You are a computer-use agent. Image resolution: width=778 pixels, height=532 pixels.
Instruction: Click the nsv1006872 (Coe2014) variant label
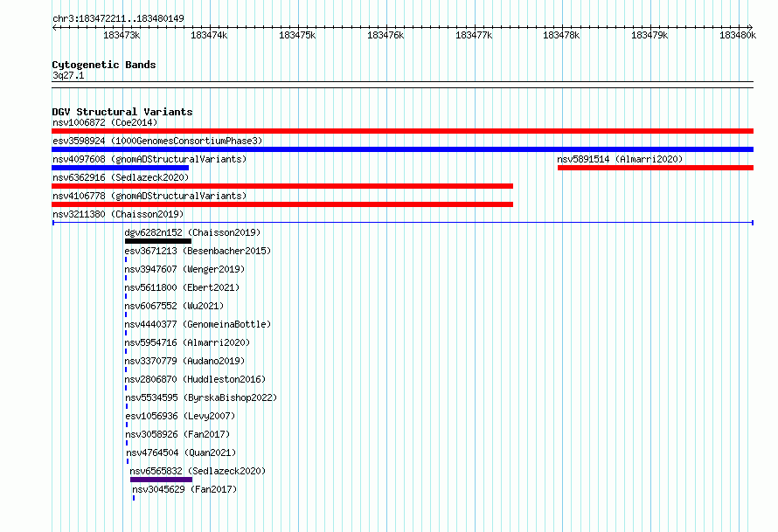pos(105,122)
